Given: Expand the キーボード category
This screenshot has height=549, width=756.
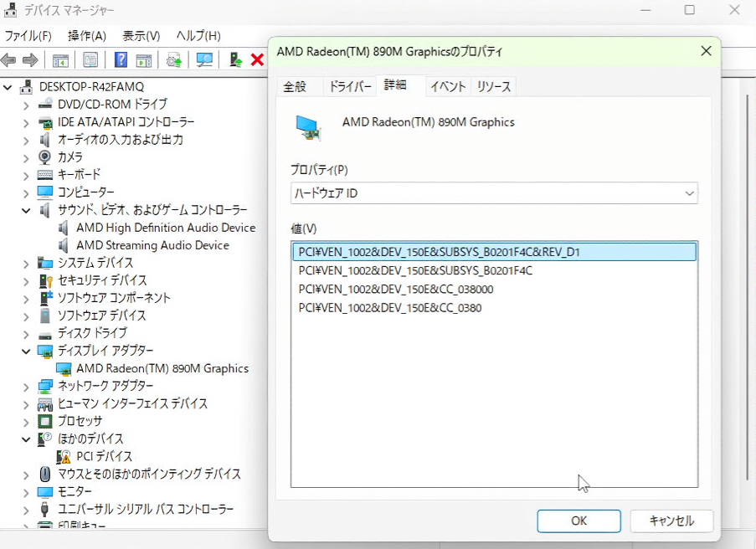Looking at the screenshot, I should (x=26, y=176).
